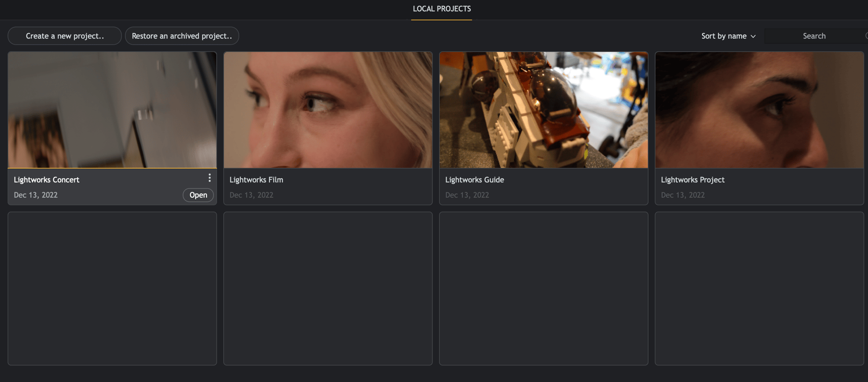Switch to the LOCAL PROJECTS tab

(x=441, y=9)
